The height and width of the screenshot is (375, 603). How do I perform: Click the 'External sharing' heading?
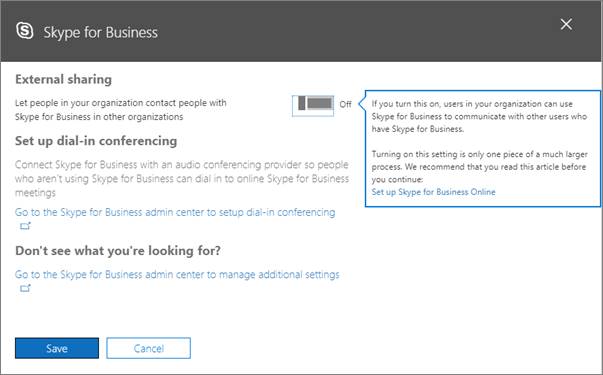[x=63, y=79]
